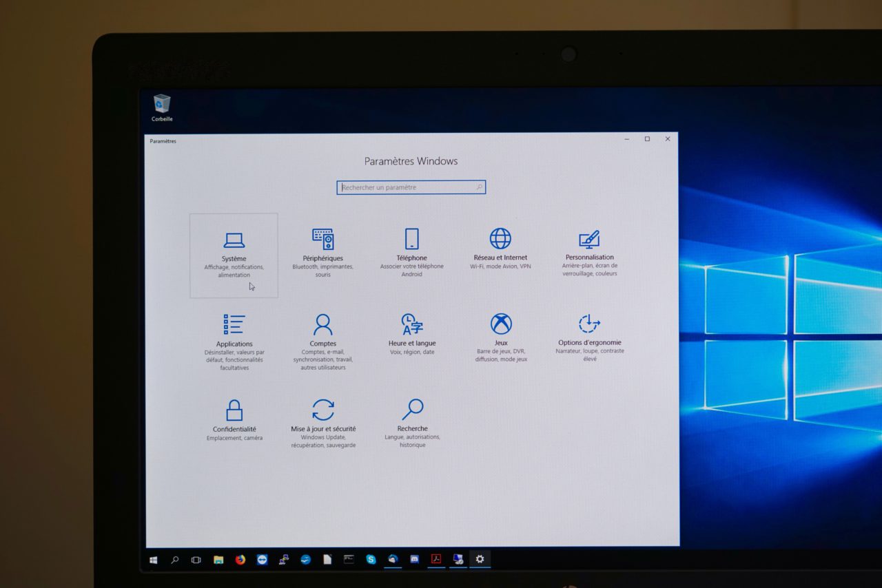This screenshot has height=588, width=882.
Task: Switch to the monitor-with-checkmark taskbar icon
Action: pyautogui.click(x=458, y=560)
